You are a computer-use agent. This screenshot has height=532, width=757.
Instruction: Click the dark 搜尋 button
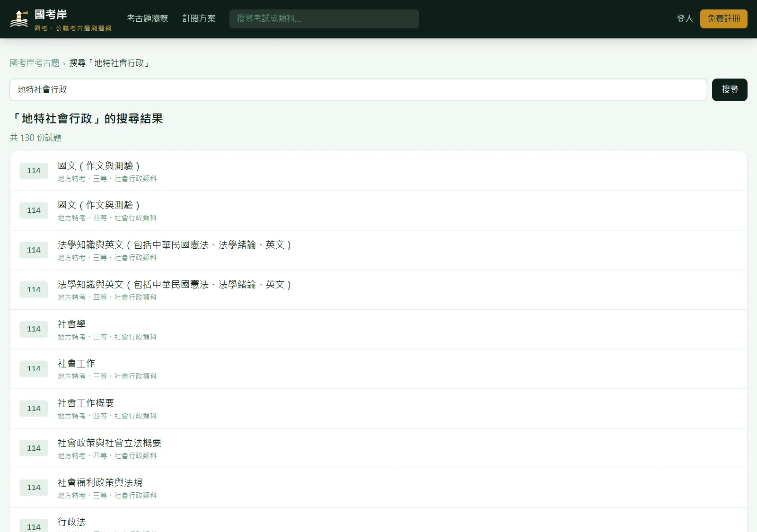click(730, 90)
